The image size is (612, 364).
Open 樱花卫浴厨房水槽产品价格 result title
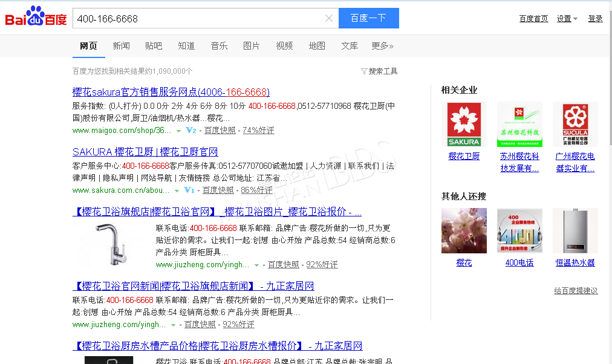point(217,346)
